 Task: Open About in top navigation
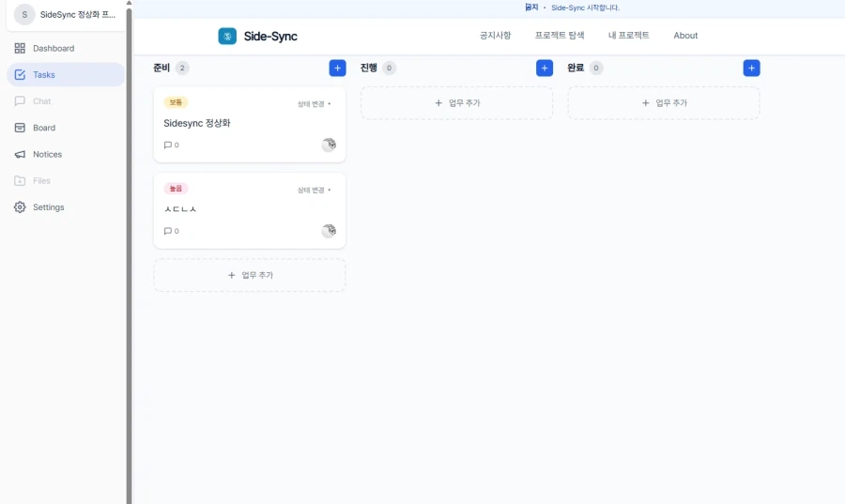coord(685,36)
